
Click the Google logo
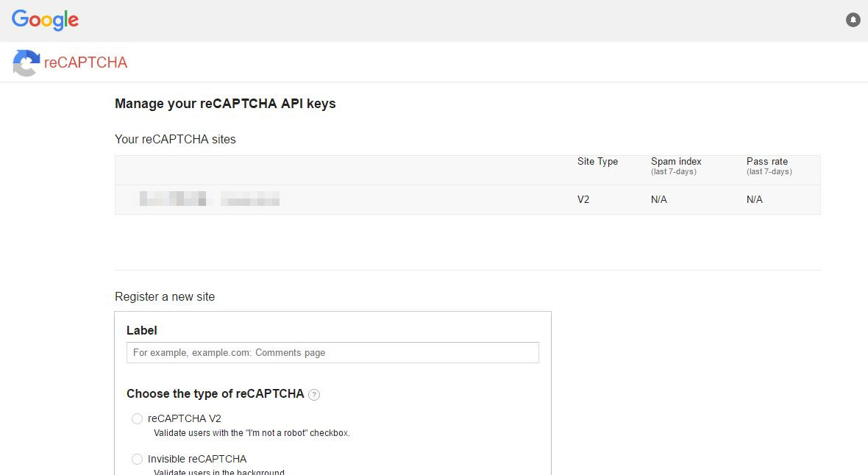point(45,20)
